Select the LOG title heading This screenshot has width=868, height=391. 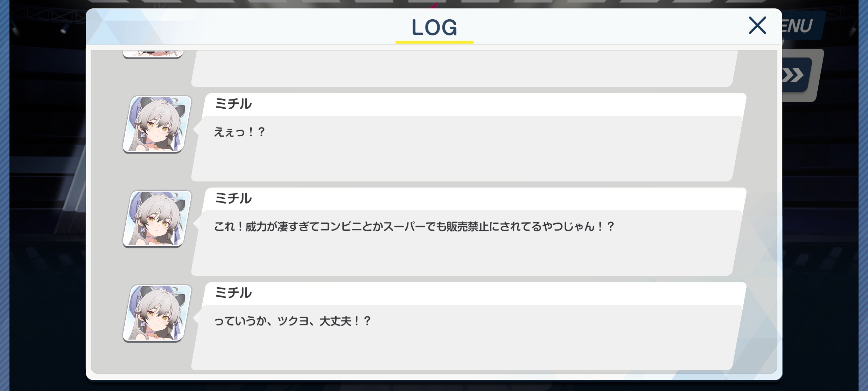pos(434,27)
